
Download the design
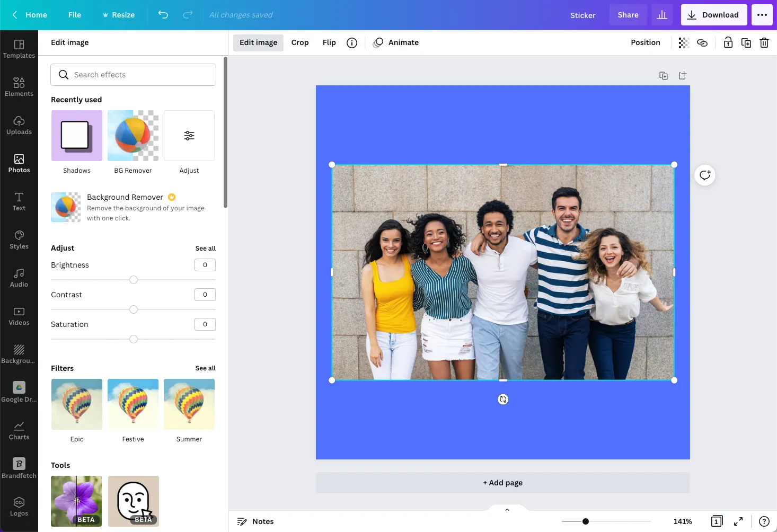713,15
